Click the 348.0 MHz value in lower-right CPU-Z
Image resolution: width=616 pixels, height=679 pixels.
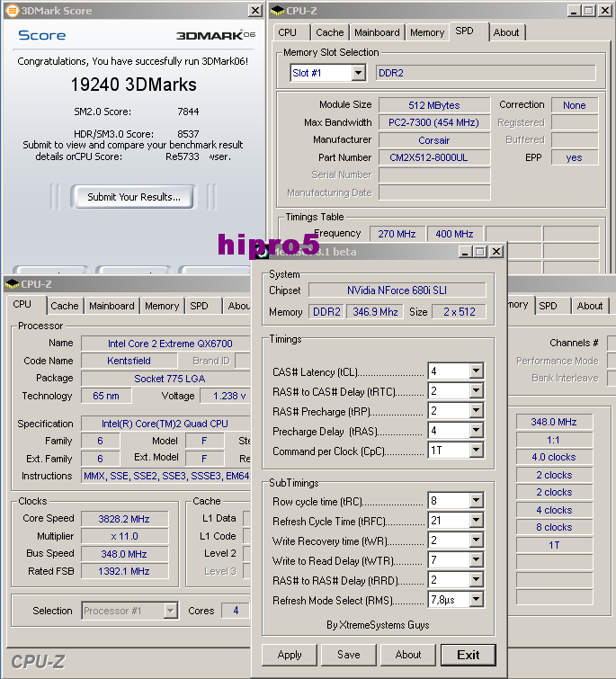click(x=554, y=422)
